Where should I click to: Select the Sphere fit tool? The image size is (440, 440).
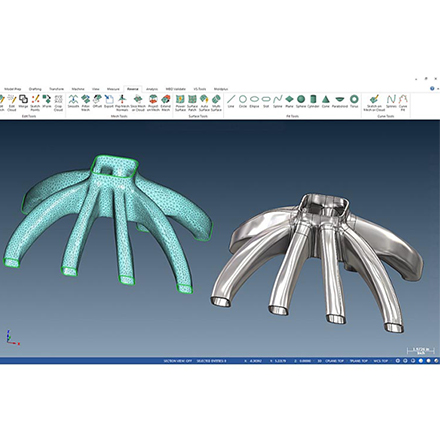tap(301, 101)
